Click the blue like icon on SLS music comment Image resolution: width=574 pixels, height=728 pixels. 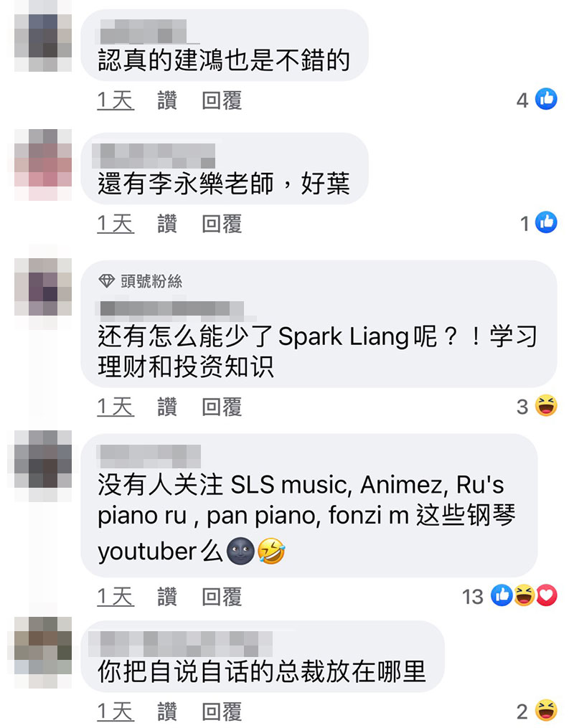point(502,595)
